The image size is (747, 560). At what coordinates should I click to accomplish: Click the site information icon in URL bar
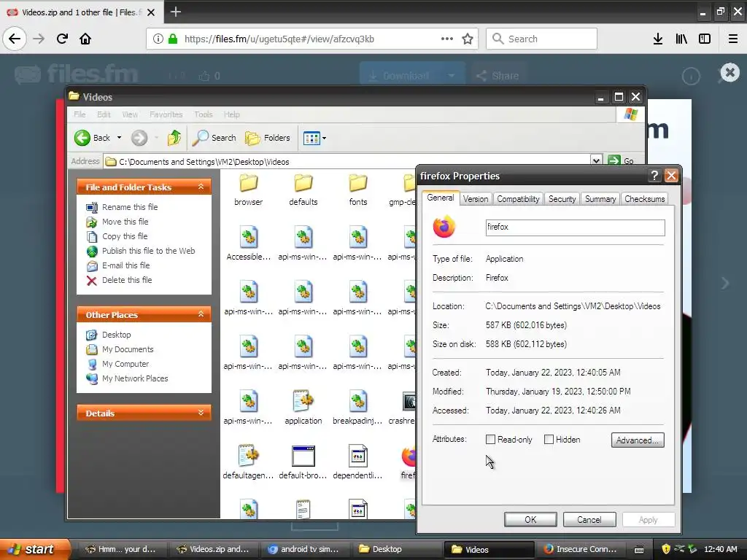[158, 39]
